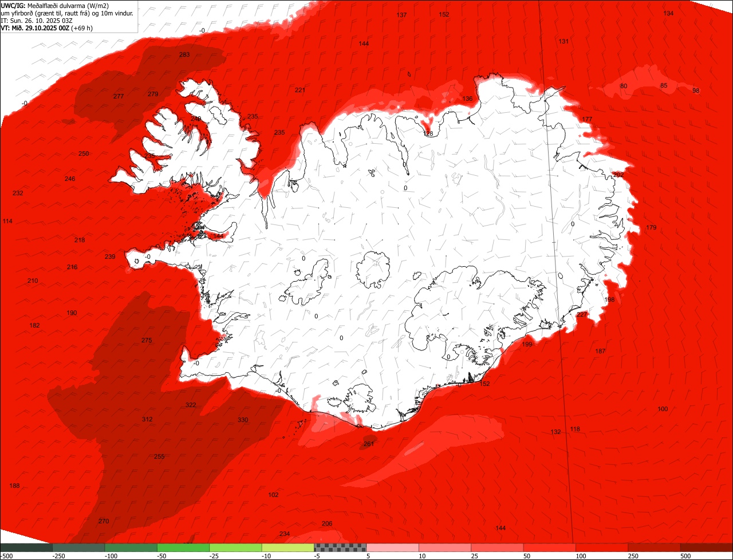Click the flux value 277
The width and height of the screenshot is (733, 560).
(x=119, y=96)
